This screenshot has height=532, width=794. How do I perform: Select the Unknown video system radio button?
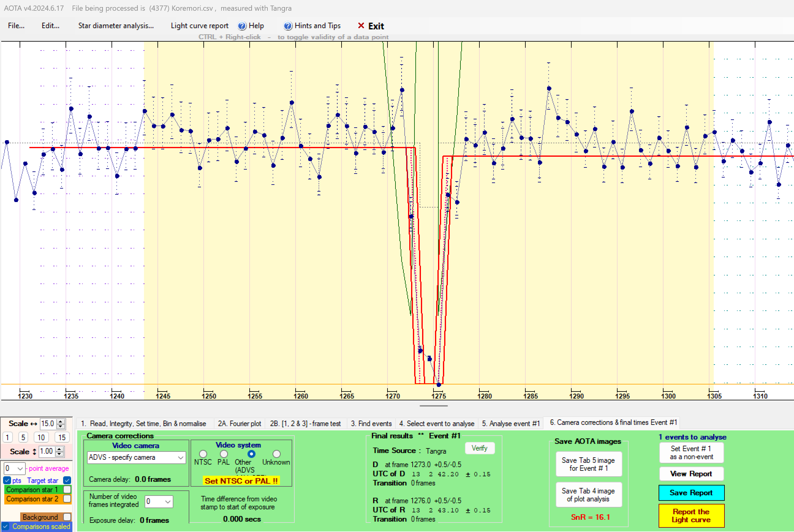[276, 454]
